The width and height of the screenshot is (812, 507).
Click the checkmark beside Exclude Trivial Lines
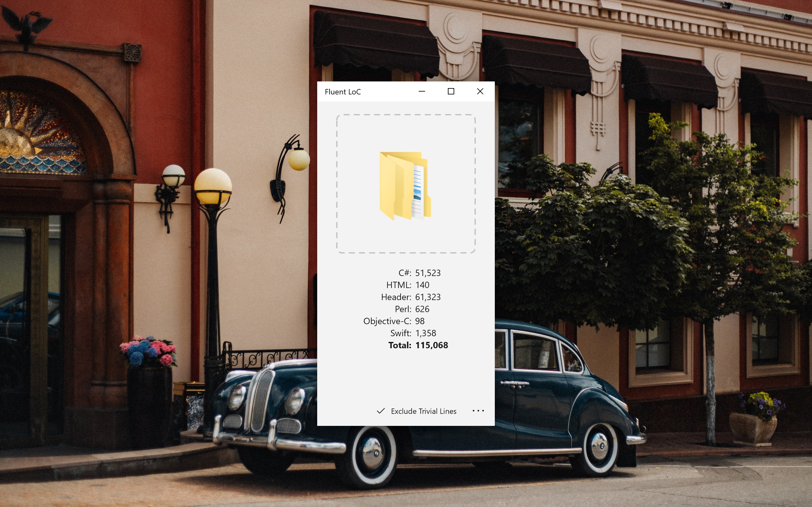pos(381,411)
